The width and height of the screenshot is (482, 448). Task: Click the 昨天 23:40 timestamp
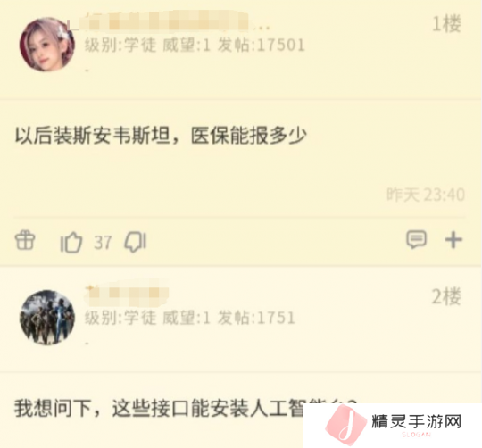click(x=426, y=195)
